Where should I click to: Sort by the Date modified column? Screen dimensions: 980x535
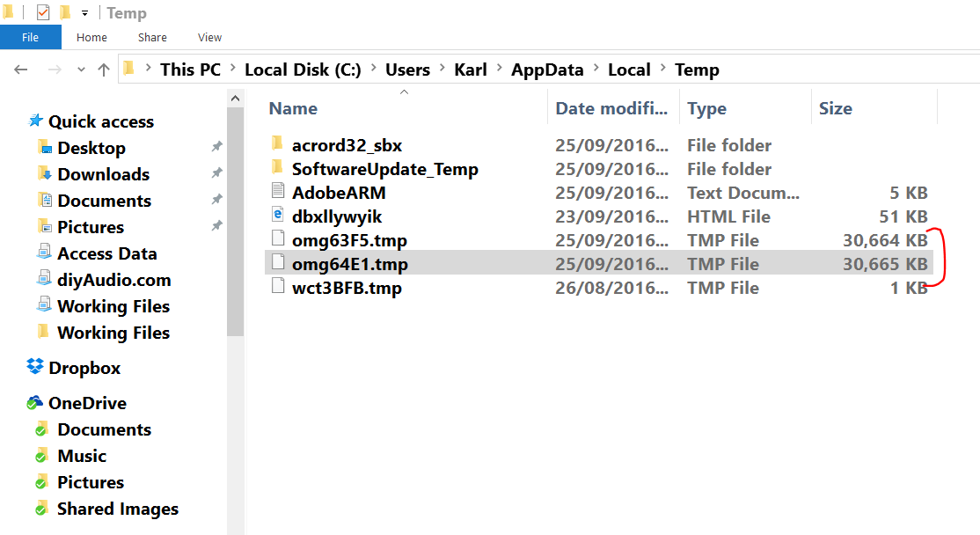click(613, 108)
